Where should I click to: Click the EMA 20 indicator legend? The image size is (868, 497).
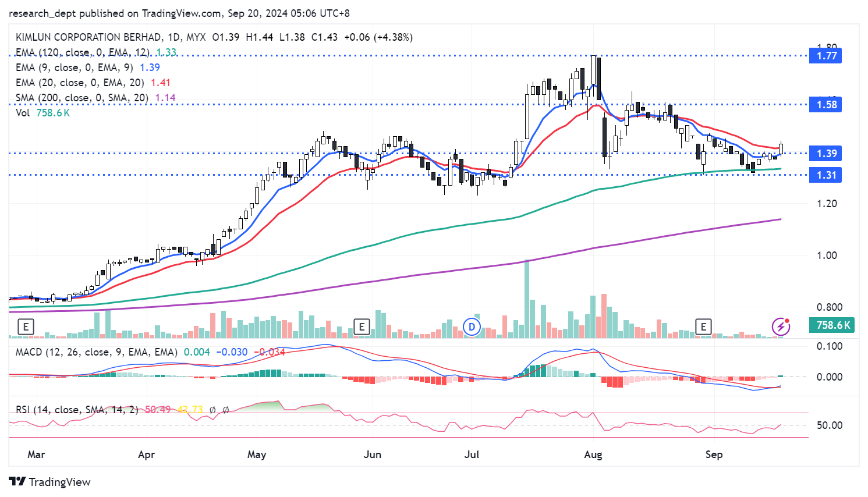[x=79, y=83]
